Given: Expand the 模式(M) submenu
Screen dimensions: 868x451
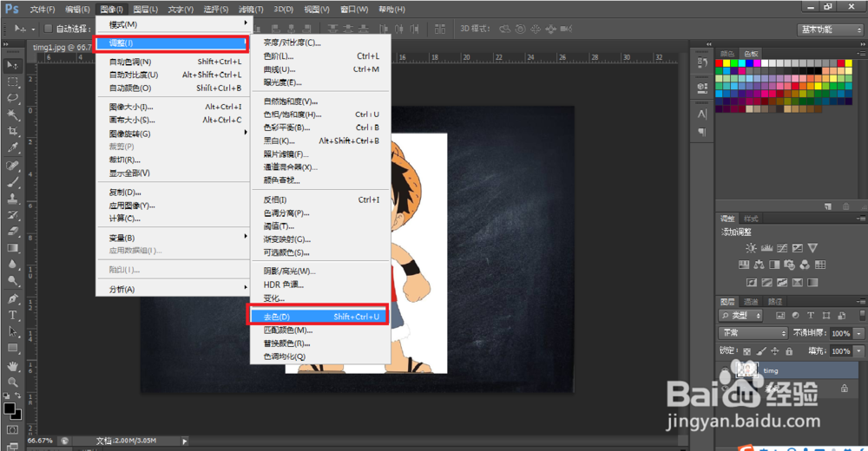Looking at the screenshot, I should (174, 24).
